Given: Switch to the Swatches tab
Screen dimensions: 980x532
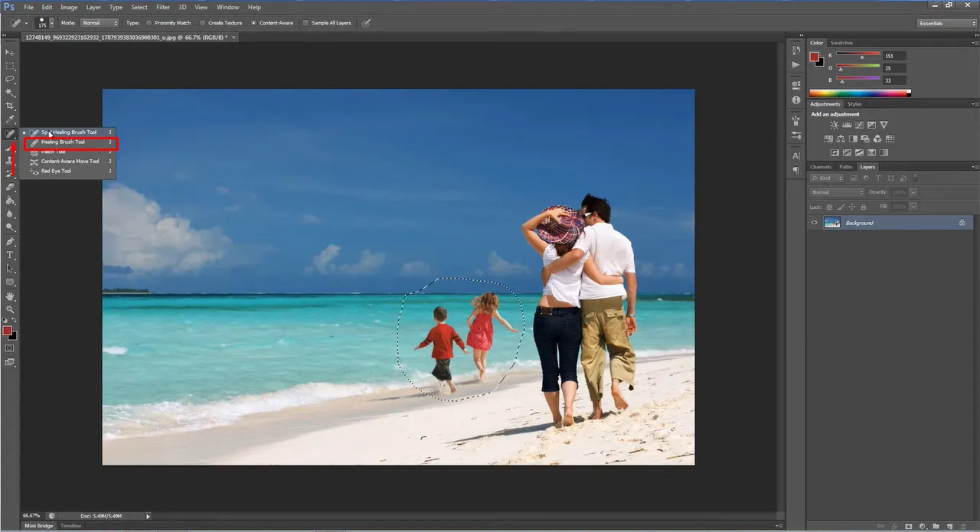Looking at the screenshot, I should click(x=841, y=43).
